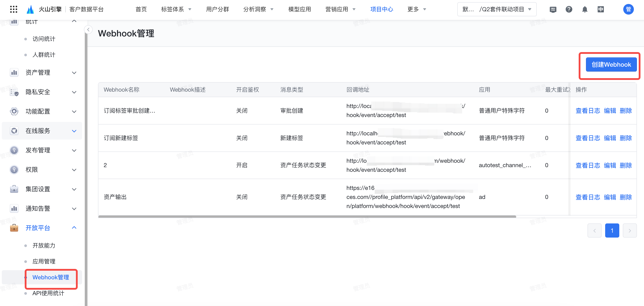Open the Q2套件联动项目 project dropdown
644x306 pixels.
tap(497, 9)
